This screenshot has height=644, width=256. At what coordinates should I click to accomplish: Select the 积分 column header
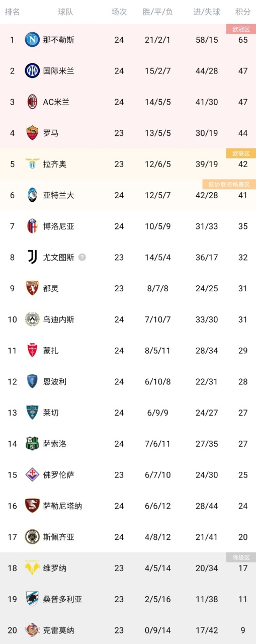point(243,12)
